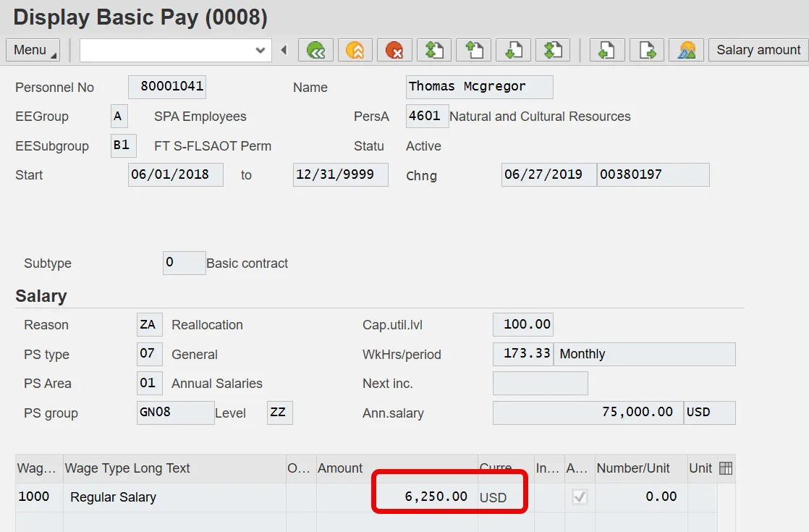Image resolution: width=809 pixels, height=532 pixels.
Task: Select the Ann.salary amount field
Action: [588, 413]
